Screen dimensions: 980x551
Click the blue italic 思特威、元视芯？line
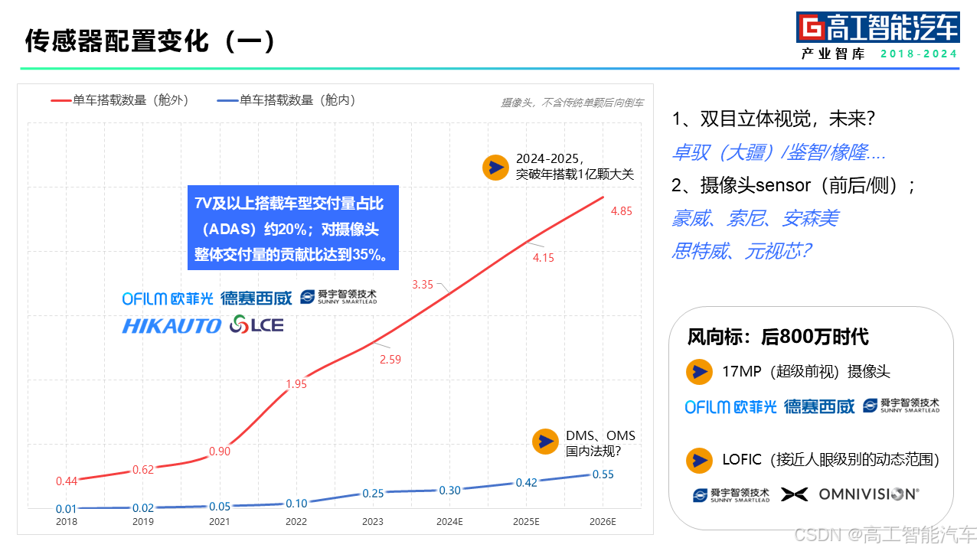click(741, 251)
